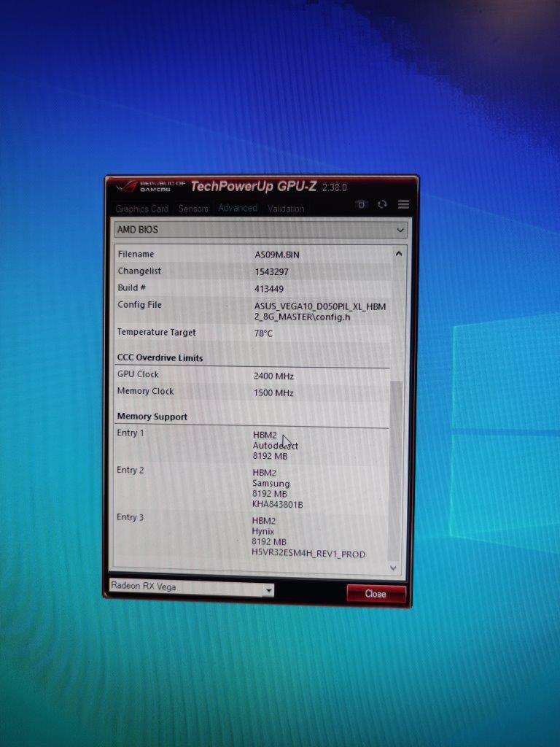Click the refresh icon in title bar

click(382, 205)
